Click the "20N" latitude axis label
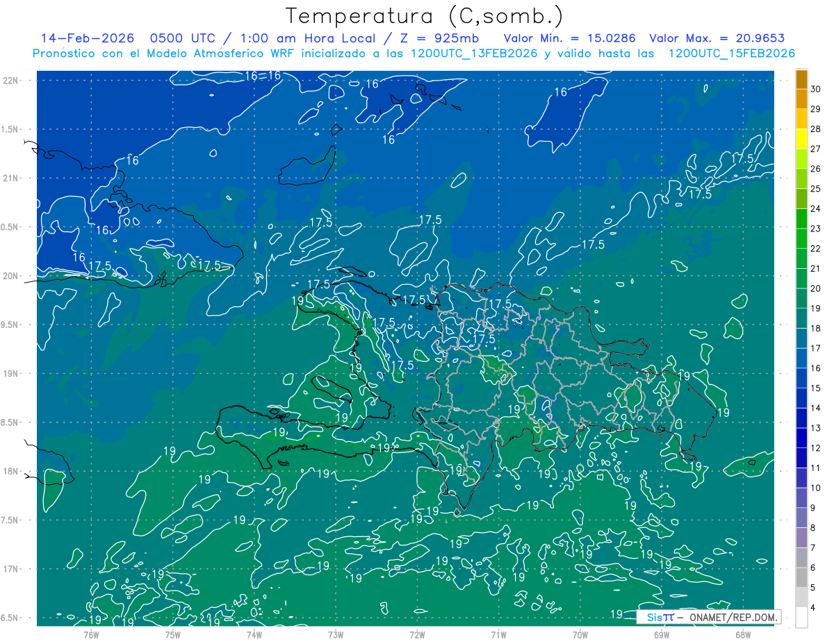The image size is (834, 644). (x=11, y=276)
